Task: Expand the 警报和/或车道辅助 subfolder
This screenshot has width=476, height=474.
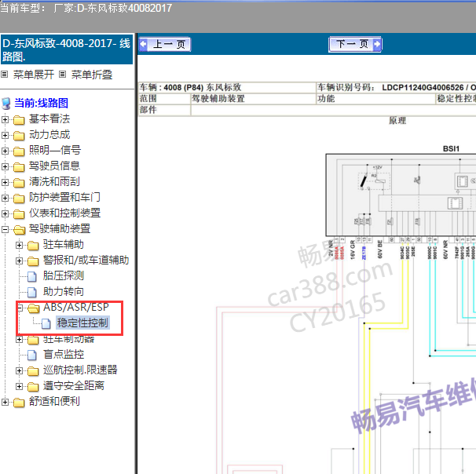Action: (19, 261)
